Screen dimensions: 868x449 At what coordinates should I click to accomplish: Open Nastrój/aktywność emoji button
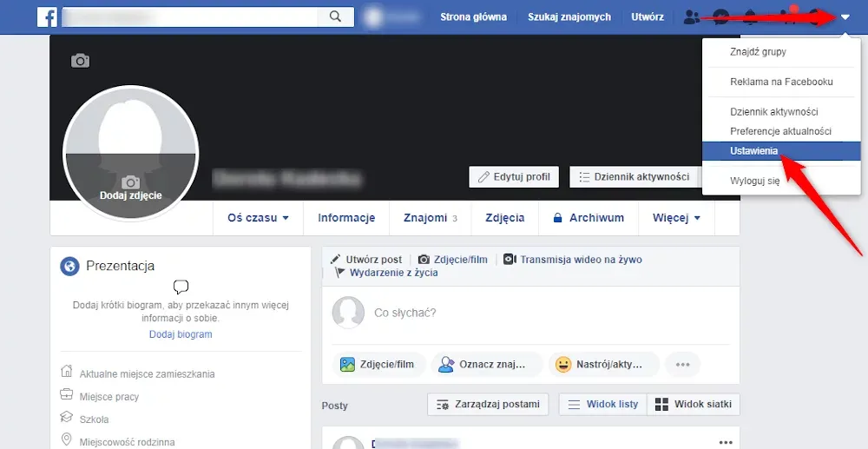(603, 365)
